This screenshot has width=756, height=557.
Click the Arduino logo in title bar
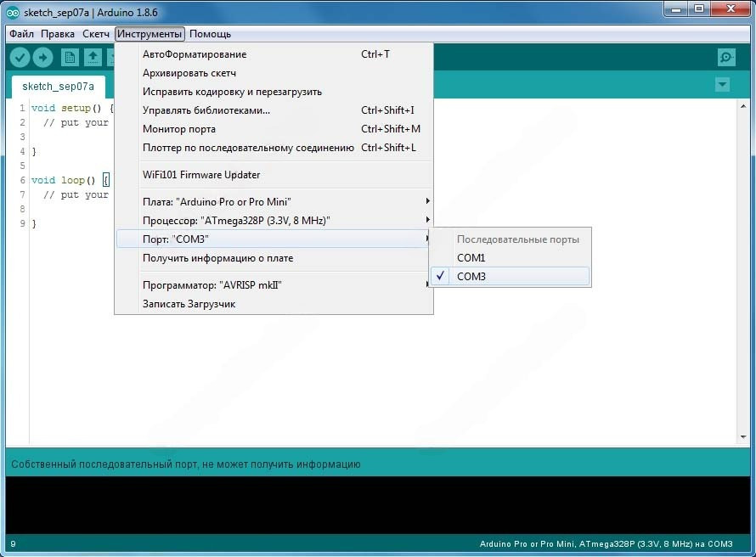click(x=13, y=12)
